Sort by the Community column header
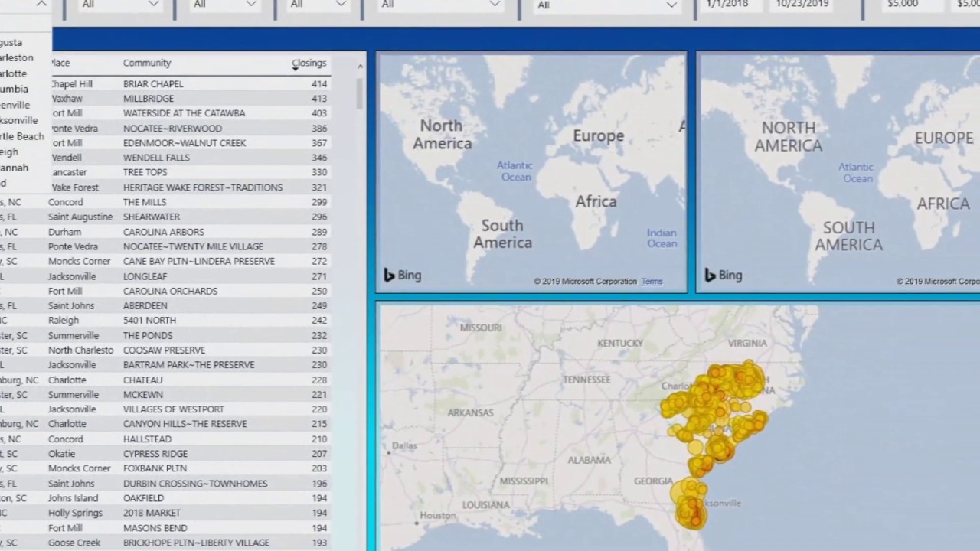The image size is (980, 551). click(x=147, y=63)
